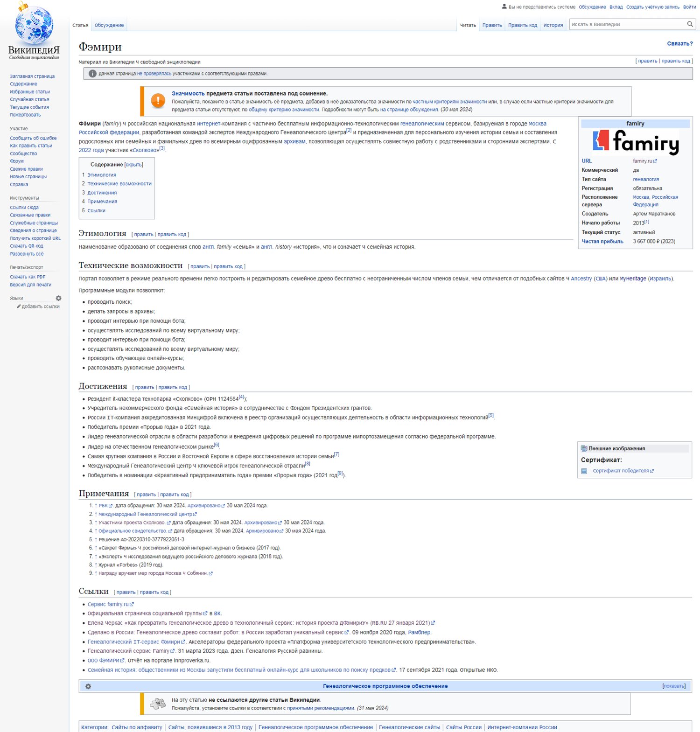This screenshot has height=732, width=700.
Task: Switch to Читать view tab
Action: [468, 25]
